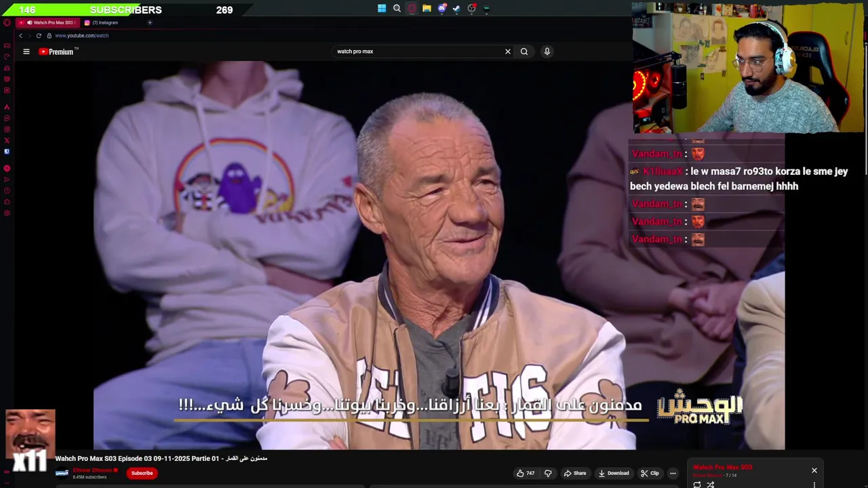Open Twitch in Opera sidebar
Screen dimensions: 868x488
pos(7,90)
